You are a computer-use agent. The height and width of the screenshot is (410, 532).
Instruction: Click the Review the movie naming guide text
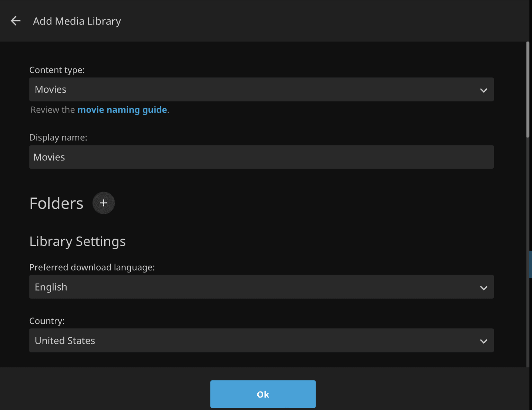point(99,110)
